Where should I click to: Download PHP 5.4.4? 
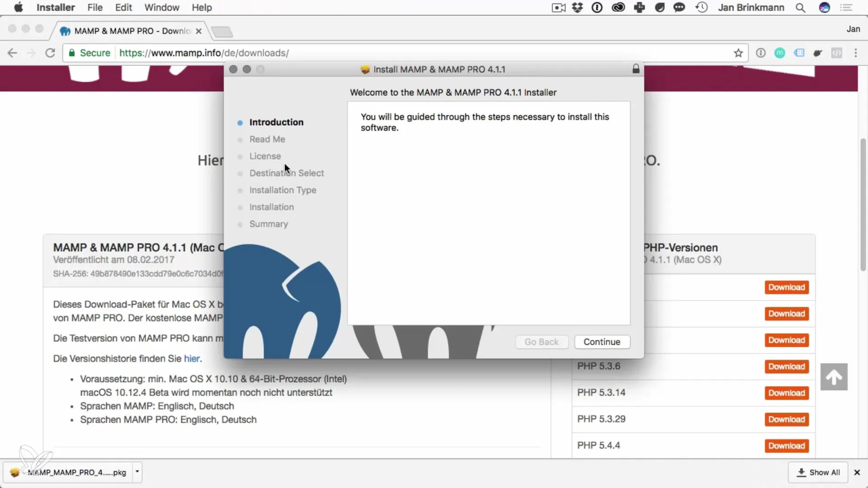787,446
